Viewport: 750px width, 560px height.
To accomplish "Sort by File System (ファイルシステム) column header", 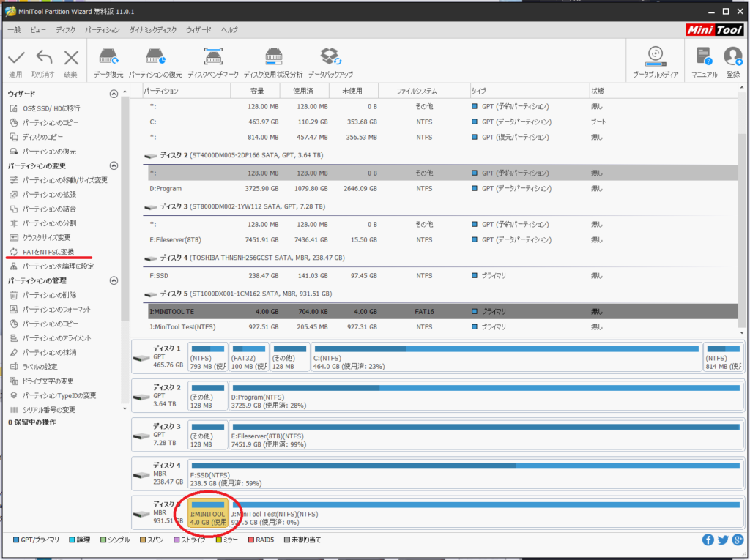I will tap(424, 91).
